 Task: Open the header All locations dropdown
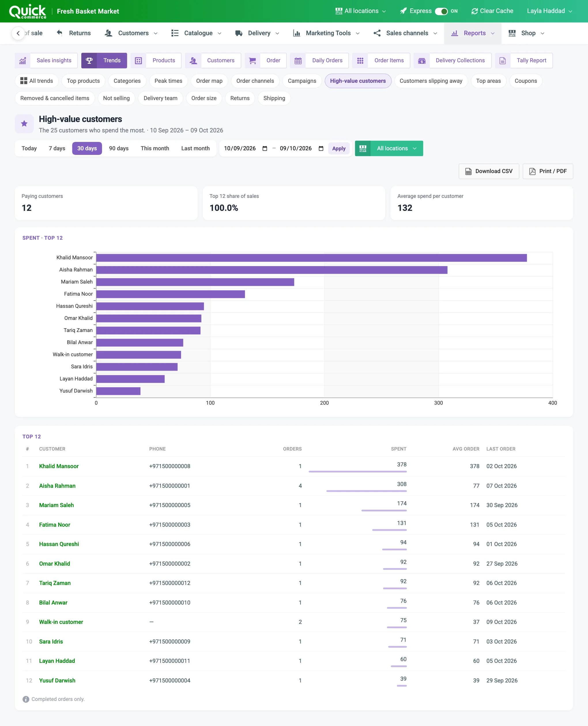coord(360,11)
